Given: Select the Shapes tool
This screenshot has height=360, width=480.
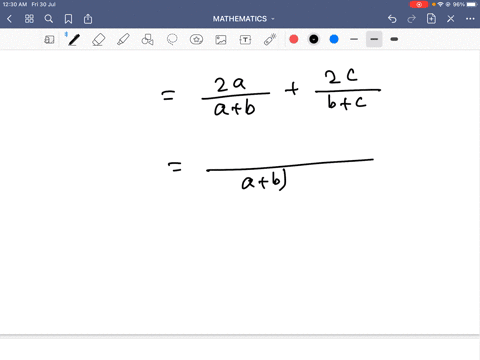Looking at the screenshot, I should pos(147,40).
